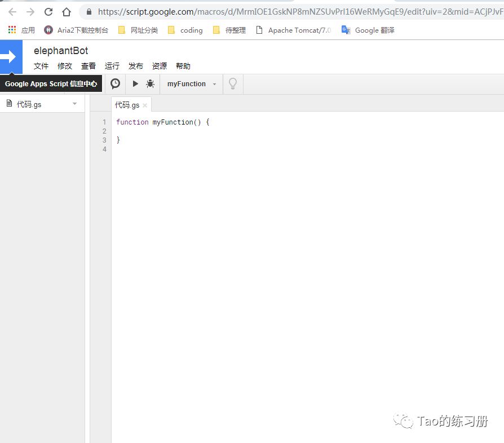Open the 查看 menu
This screenshot has width=504, height=443.
(89, 66)
